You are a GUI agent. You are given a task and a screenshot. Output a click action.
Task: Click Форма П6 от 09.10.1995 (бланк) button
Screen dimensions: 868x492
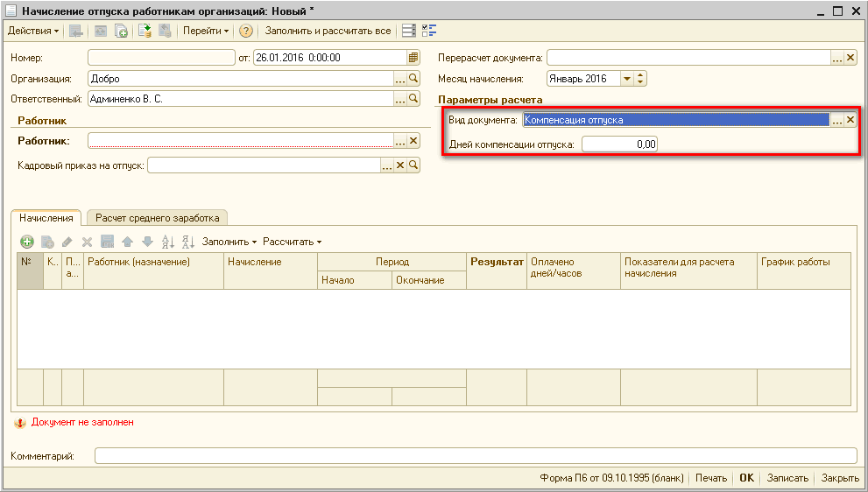pos(611,478)
